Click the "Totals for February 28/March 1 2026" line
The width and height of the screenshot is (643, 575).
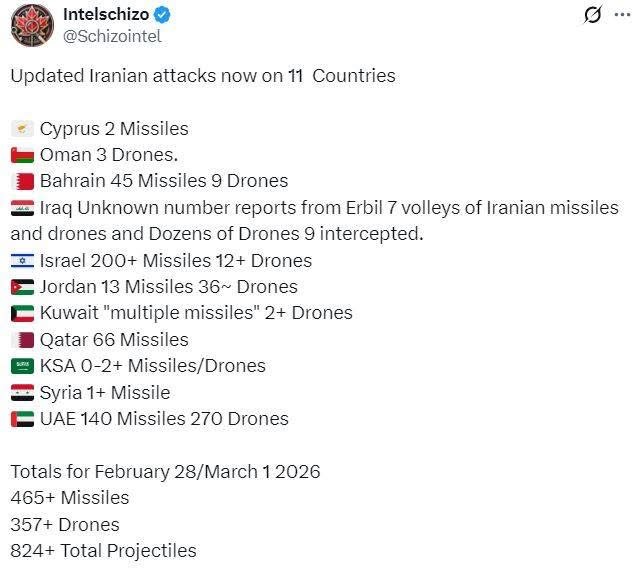click(x=165, y=472)
